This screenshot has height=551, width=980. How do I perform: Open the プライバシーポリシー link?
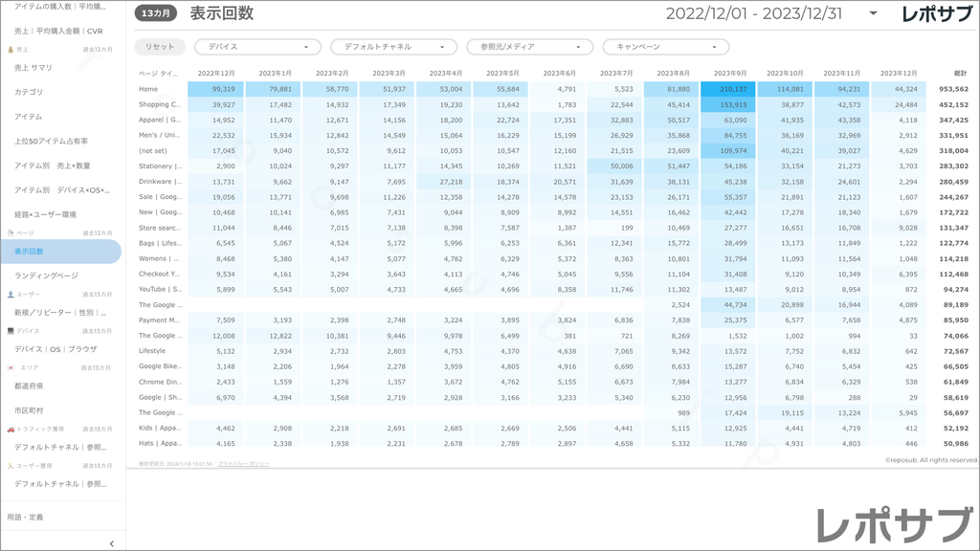(243, 463)
